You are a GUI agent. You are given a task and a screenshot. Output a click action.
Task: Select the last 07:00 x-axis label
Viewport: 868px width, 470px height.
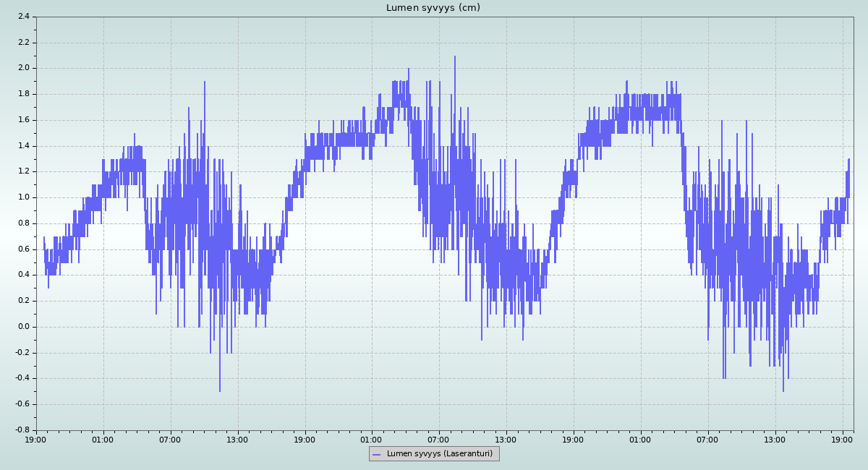click(708, 439)
